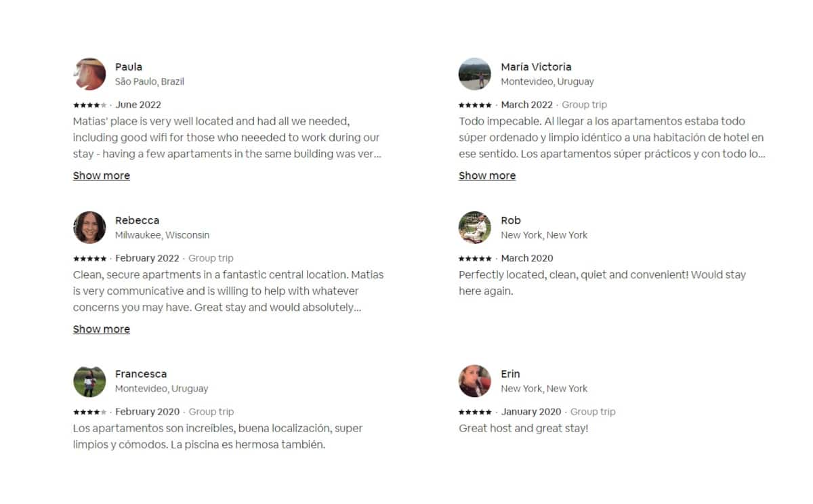
Task: Click on Rob's name
Action: [511, 221]
